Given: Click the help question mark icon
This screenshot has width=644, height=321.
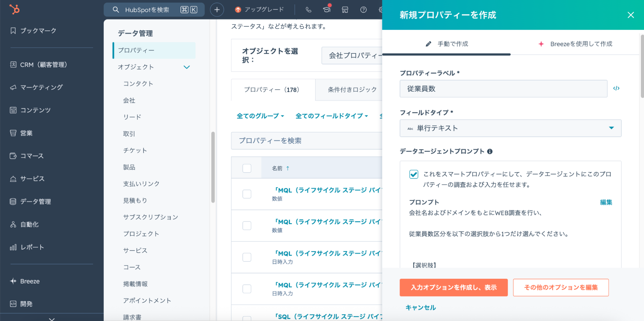Looking at the screenshot, I should click(x=363, y=10).
